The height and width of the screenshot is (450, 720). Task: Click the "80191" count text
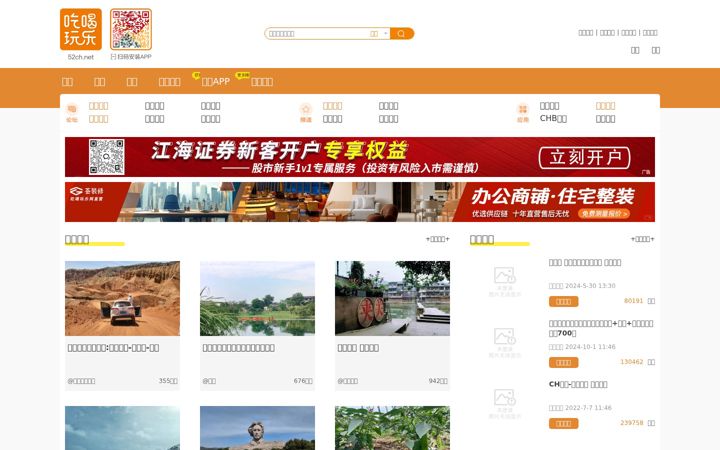(x=634, y=301)
